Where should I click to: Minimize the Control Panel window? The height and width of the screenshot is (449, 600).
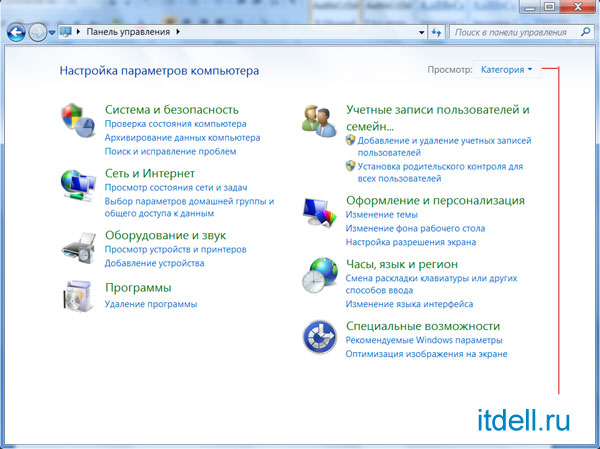pos(530,7)
